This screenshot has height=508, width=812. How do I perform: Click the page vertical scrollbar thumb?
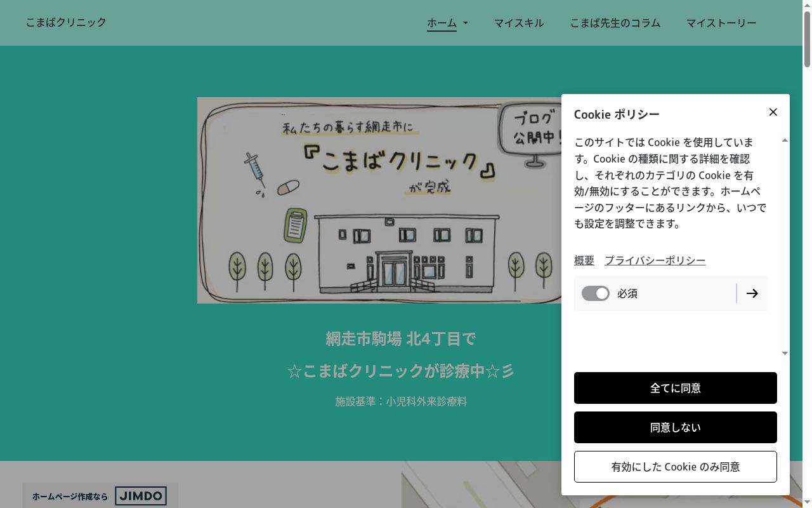tap(807, 38)
